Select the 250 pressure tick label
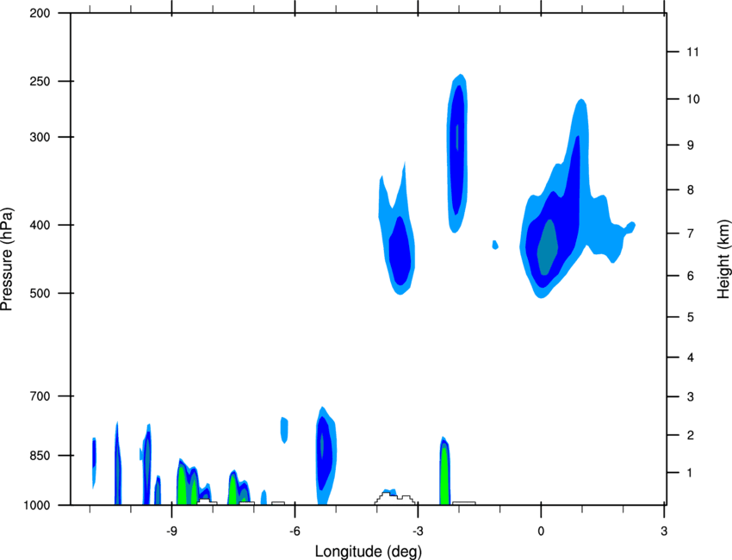 (40, 81)
